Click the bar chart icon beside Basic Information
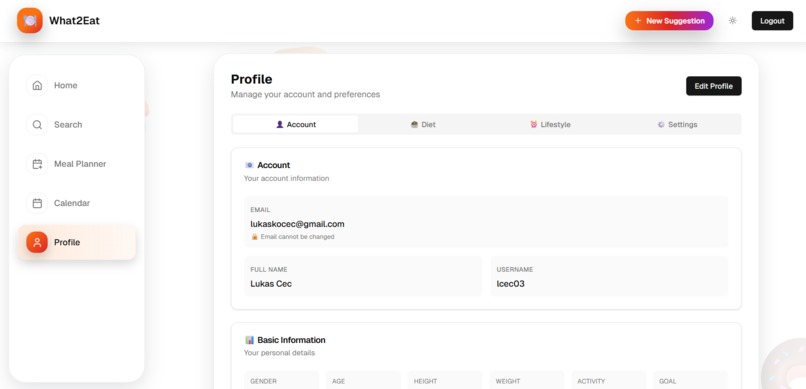The image size is (806, 389). [249, 340]
